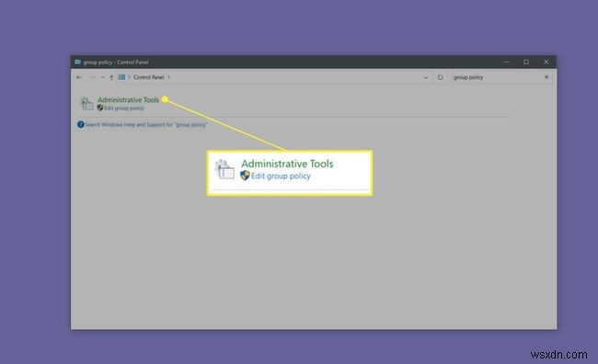The width and height of the screenshot is (598, 364).
Task: Close the Control Panel window
Action: tap(546, 62)
